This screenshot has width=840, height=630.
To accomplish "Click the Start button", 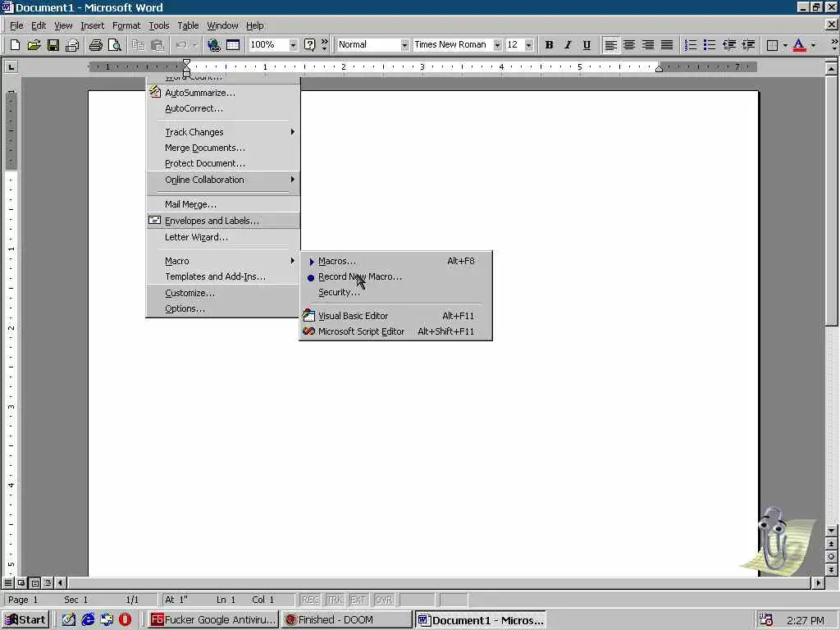I will (x=25, y=620).
